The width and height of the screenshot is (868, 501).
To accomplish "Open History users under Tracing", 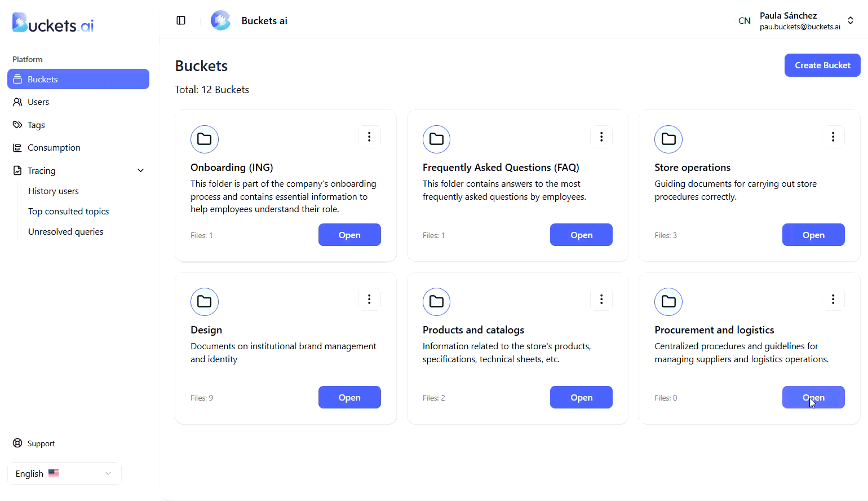I will point(54,191).
